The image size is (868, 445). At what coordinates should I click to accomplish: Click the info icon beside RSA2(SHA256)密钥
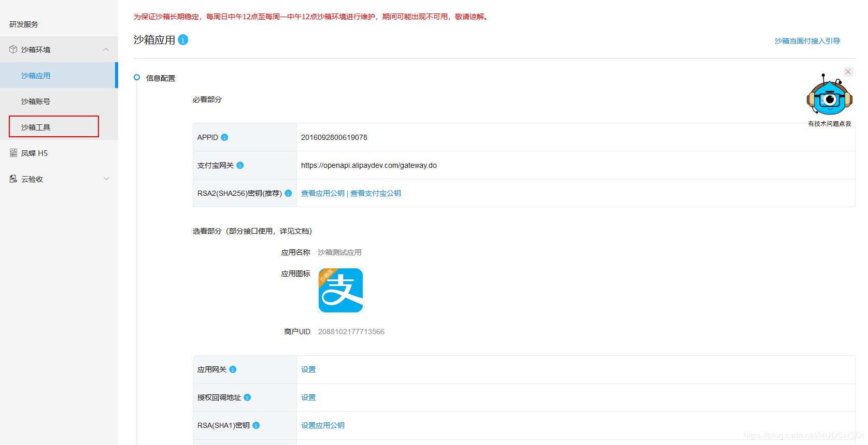point(288,193)
